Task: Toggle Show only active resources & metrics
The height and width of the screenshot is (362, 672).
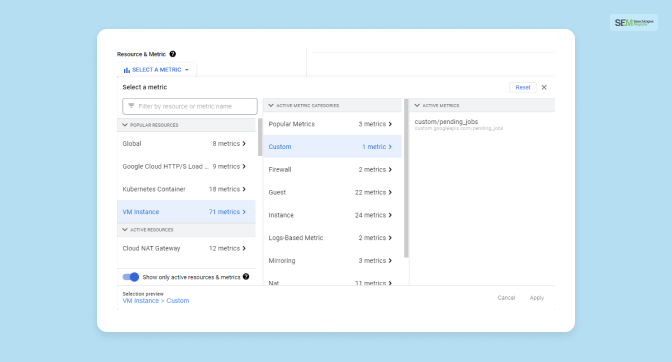Action: [131, 277]
